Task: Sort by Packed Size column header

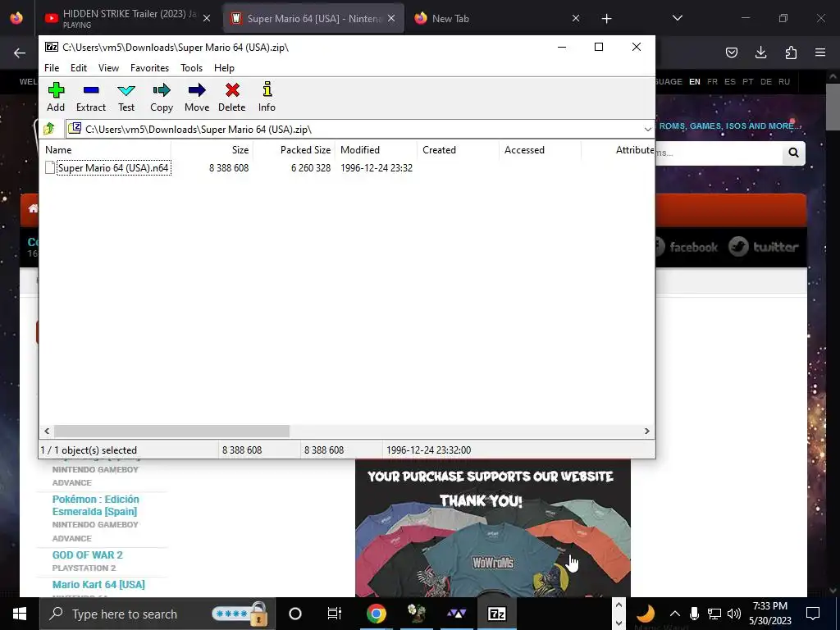Action: (294, 150)
